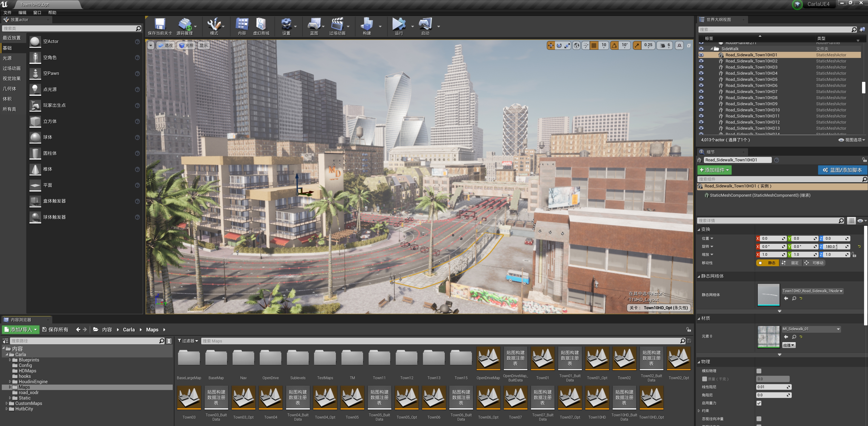This screenshot has width=868, height=426.
Task: Click the Save All (保存所有) button
Action: pyautogui.click(x=55, y=330)
